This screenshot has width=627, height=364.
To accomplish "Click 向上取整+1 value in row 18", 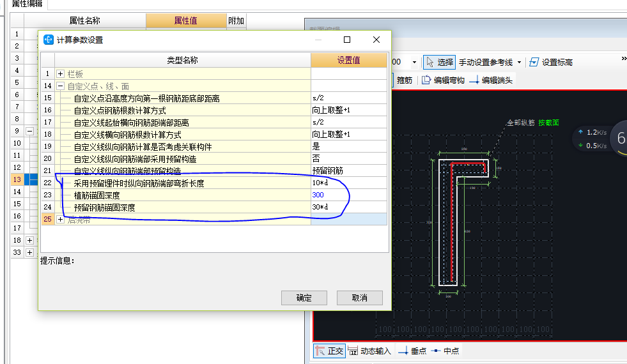I will coord(349,134).
